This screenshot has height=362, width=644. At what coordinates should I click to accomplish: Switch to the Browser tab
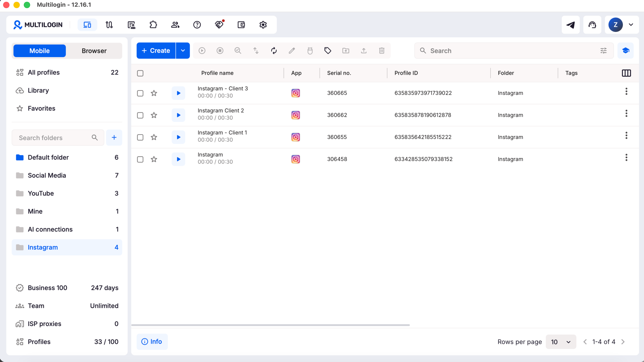tap(94, 51)
